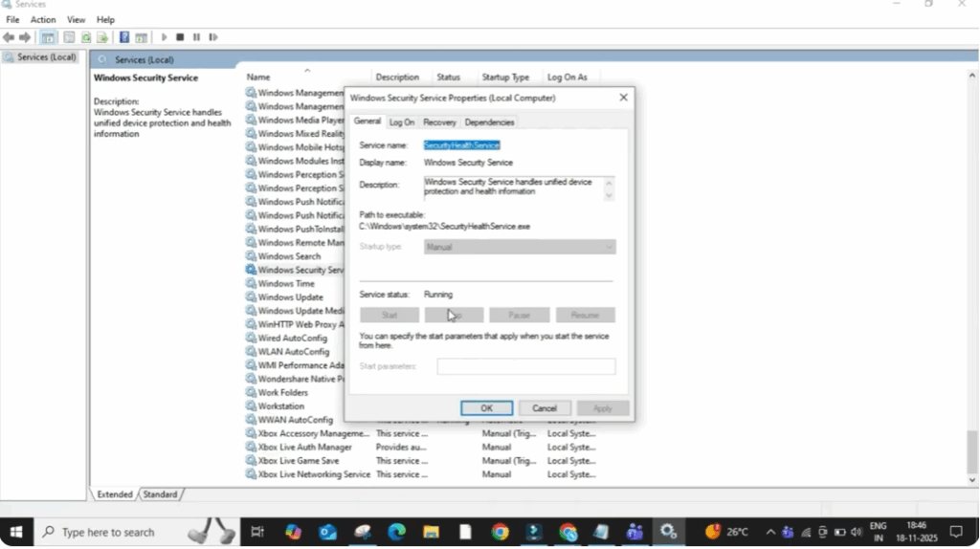Click the Start parameters input field
This screenshot has width=980, height=549.
[525, 366]
